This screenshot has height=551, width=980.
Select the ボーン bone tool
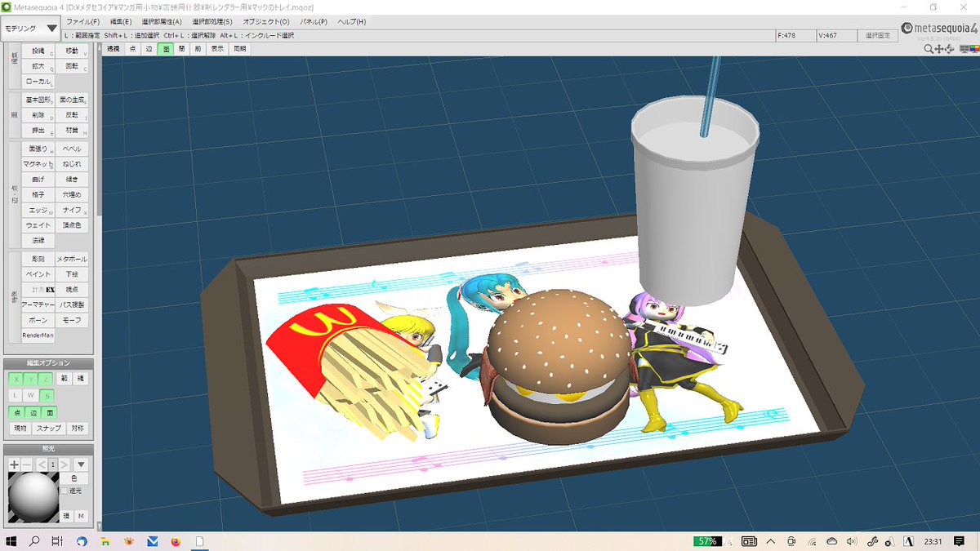click(x=38, y=320)
